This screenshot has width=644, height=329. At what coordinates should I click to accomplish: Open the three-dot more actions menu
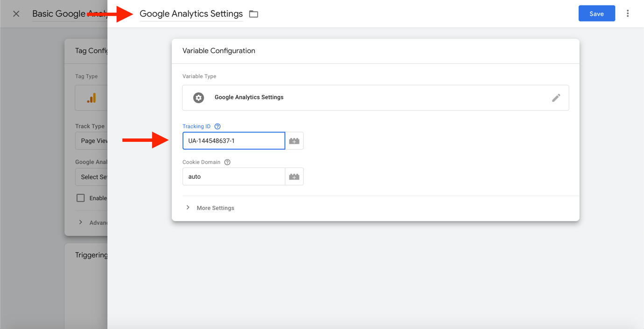628,14
